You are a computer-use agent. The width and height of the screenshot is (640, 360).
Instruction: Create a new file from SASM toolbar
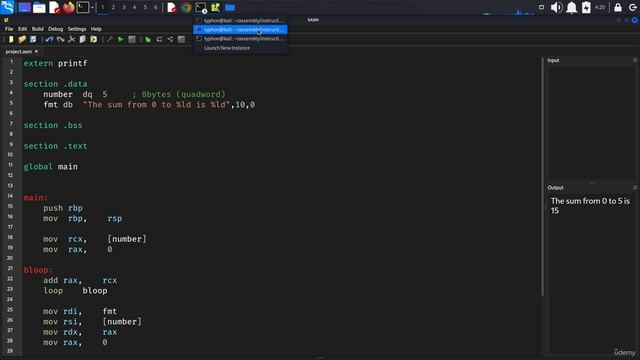[11, 39]
